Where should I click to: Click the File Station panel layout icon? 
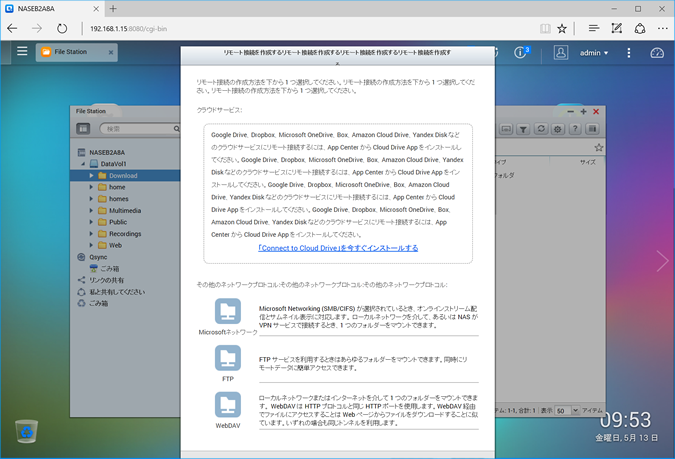[593, 129]
